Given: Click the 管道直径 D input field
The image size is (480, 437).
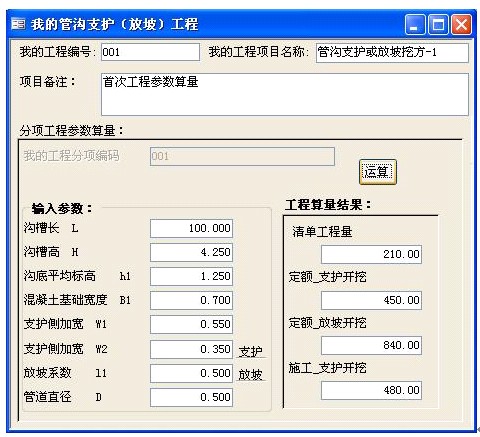Looking at the screenshot, I should 191,397.
